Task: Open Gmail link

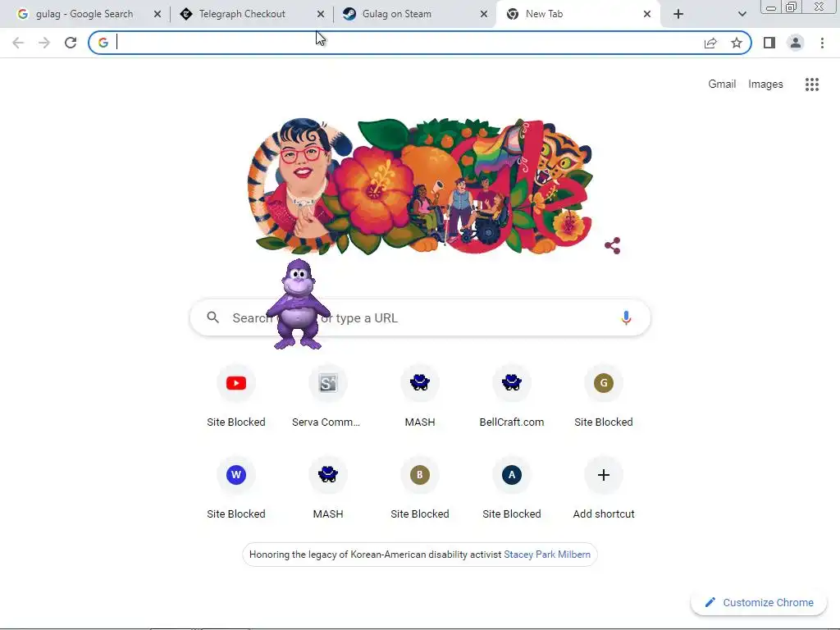Action: [722, 84]
